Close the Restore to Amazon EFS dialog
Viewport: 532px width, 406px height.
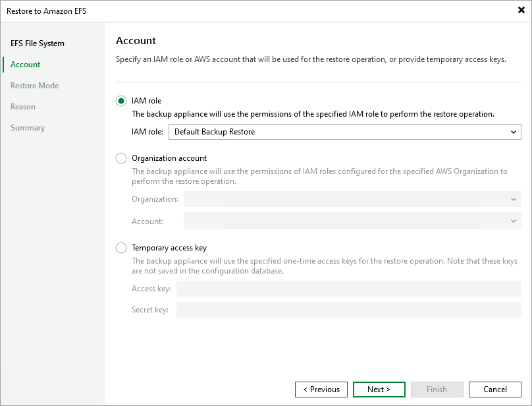[x=519, y=10]
